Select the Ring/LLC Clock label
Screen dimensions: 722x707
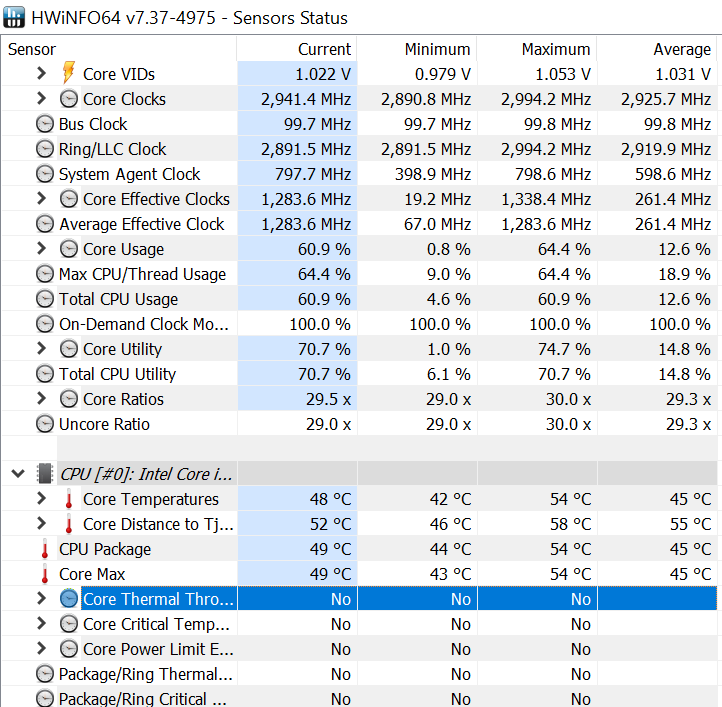click(x=112, y=149)
